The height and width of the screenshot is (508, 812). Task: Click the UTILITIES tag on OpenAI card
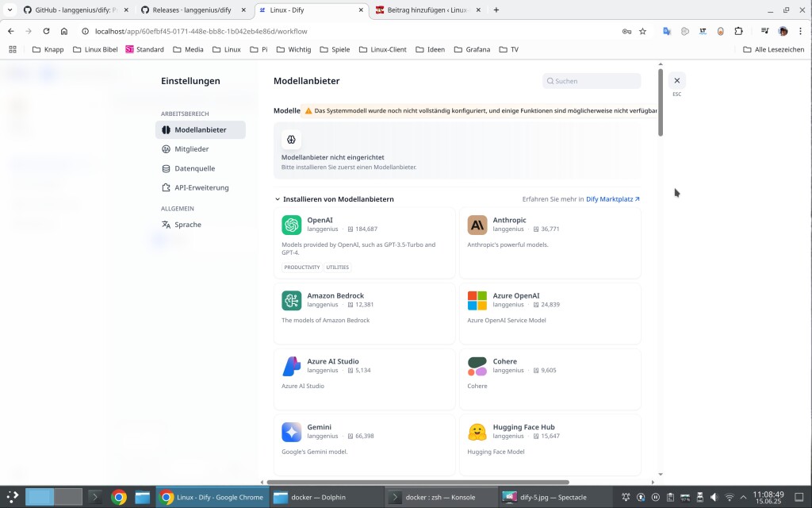(x=338, y=267)
